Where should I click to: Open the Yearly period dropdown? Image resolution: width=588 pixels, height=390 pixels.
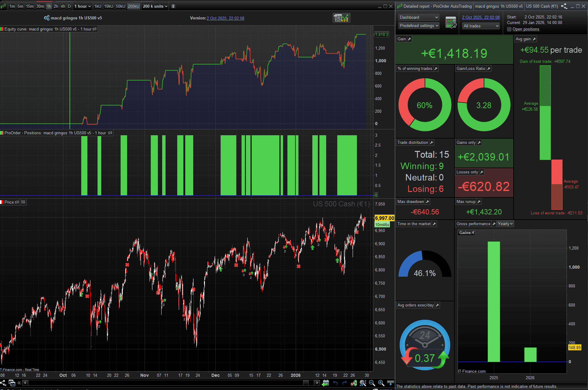point(505,224)
